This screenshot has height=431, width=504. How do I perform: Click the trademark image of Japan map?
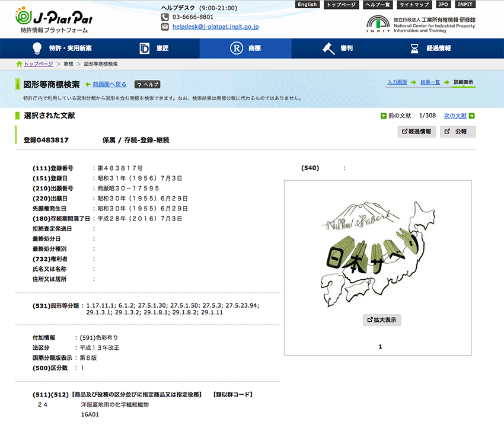coord(378,254)
